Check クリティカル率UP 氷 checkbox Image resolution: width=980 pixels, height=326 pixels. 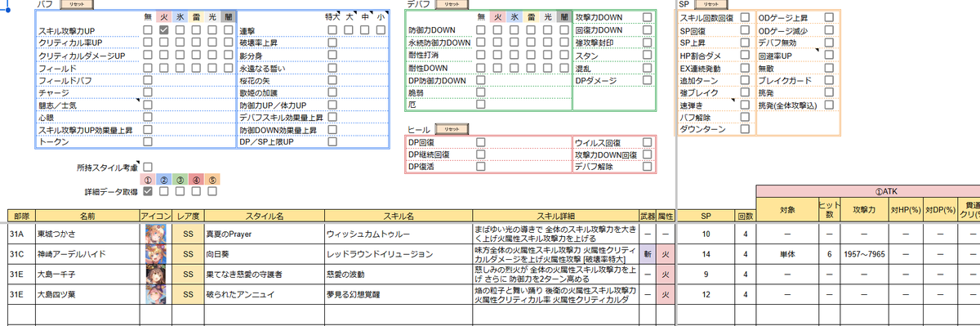tap(180, 42)
